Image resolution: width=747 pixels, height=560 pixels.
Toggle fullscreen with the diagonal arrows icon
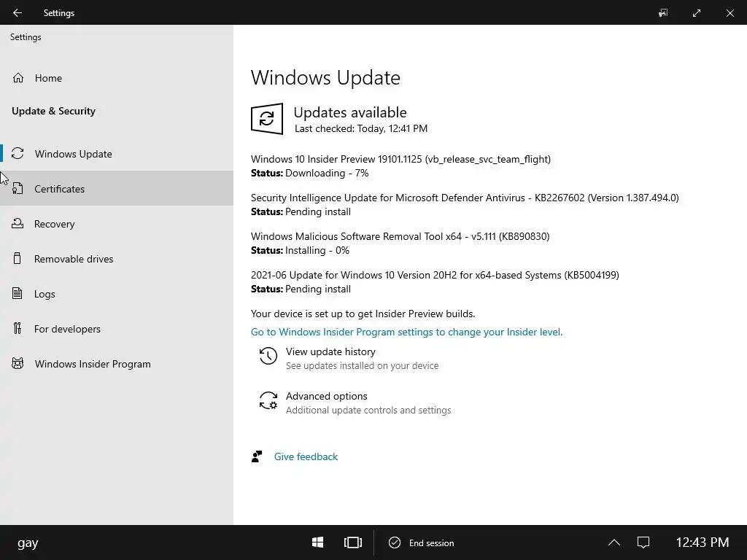(697, 13)
